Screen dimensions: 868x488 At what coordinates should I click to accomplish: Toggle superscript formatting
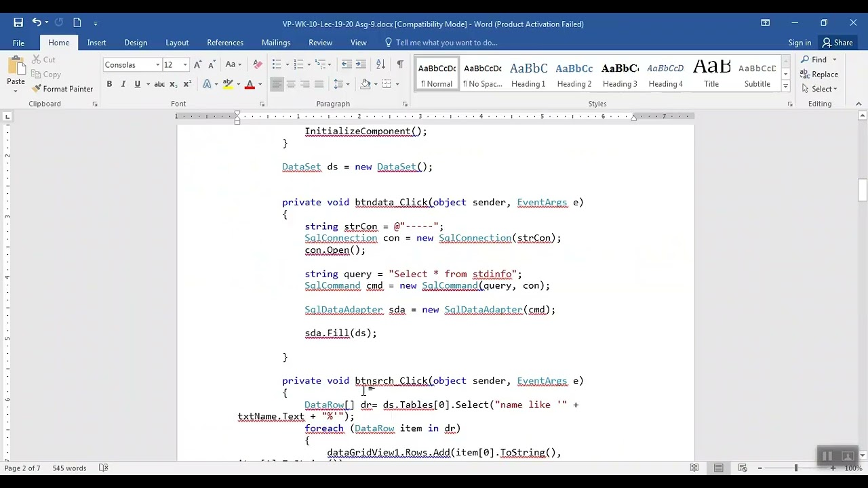click(x=187, y=84)
